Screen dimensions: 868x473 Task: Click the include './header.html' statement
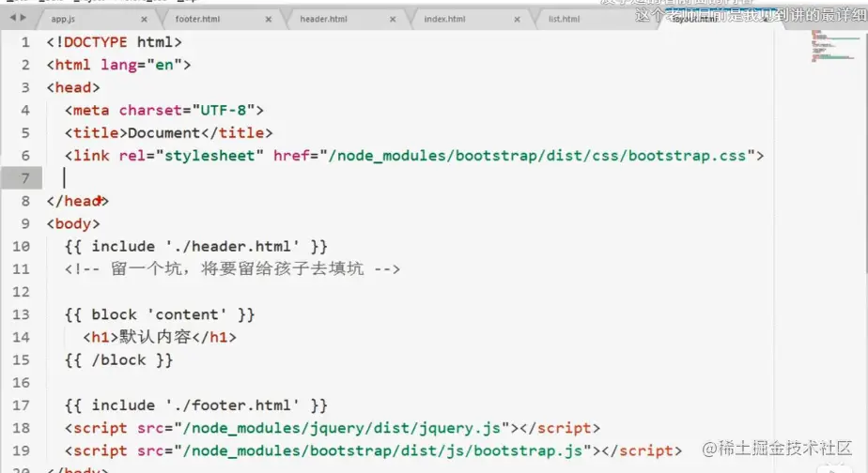pyautogui.click(x=196, y=246)
